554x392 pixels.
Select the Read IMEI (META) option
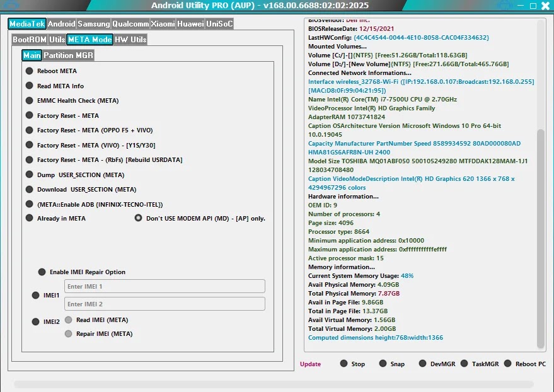tap(96, 320)
